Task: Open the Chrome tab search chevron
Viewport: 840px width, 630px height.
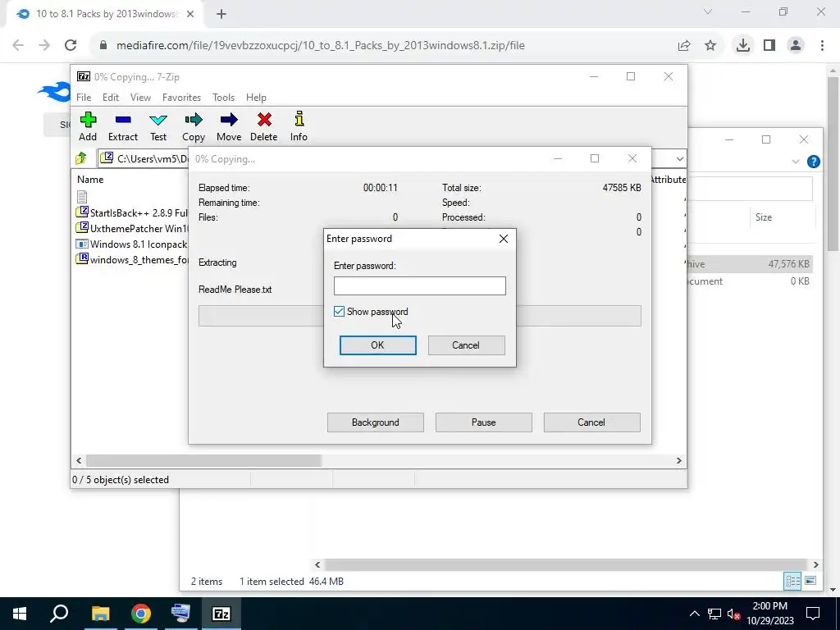Action: click(708, 11)
